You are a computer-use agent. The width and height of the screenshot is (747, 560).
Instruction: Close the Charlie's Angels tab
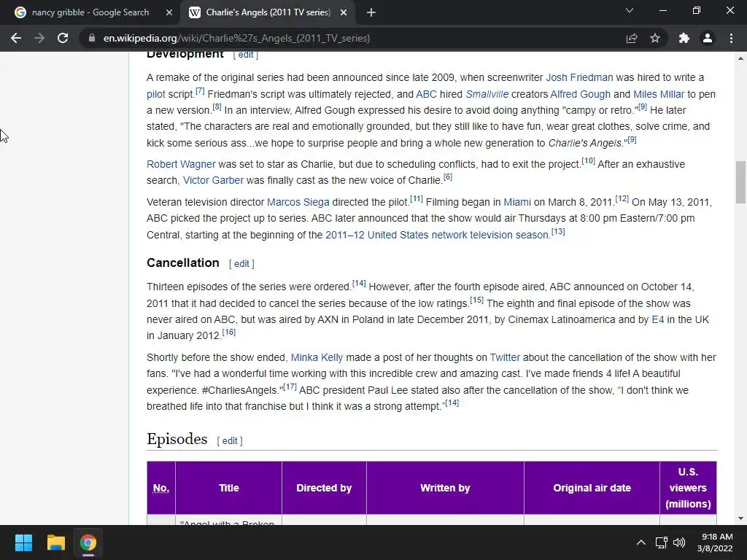point(344,12)
